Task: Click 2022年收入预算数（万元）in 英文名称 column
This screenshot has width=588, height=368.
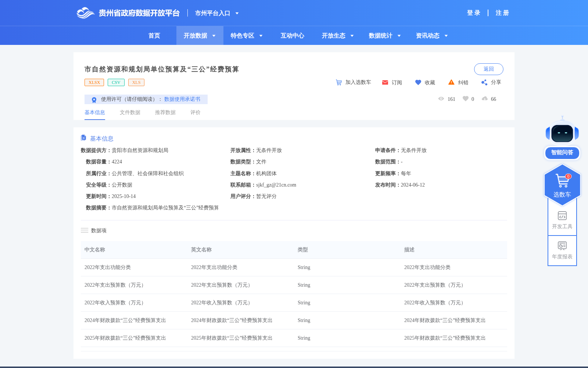Action: 222,303
